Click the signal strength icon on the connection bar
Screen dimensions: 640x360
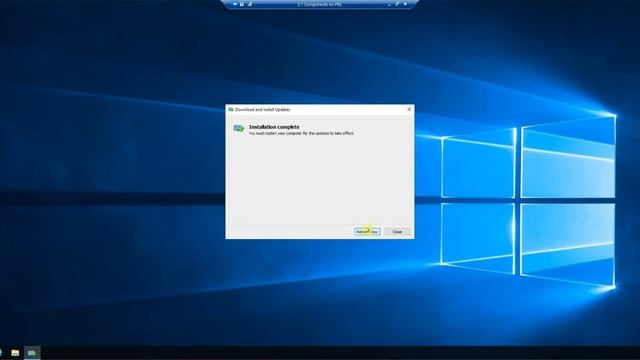pos(249,4)
